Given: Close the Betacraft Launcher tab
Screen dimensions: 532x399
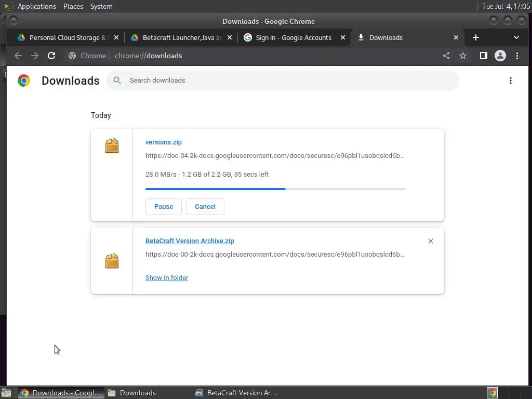Looking at the screenshot, I should (230, 37).
